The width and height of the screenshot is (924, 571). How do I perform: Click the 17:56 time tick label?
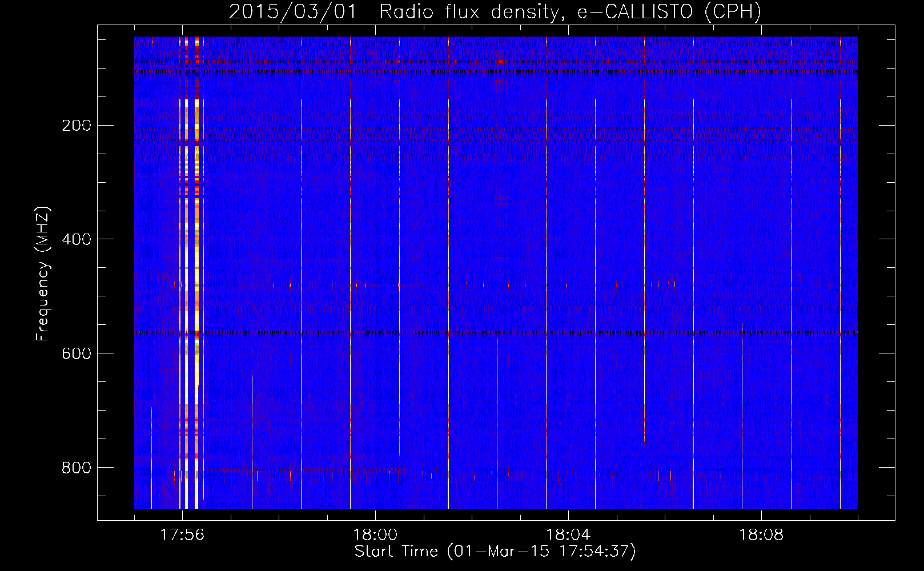182,535
